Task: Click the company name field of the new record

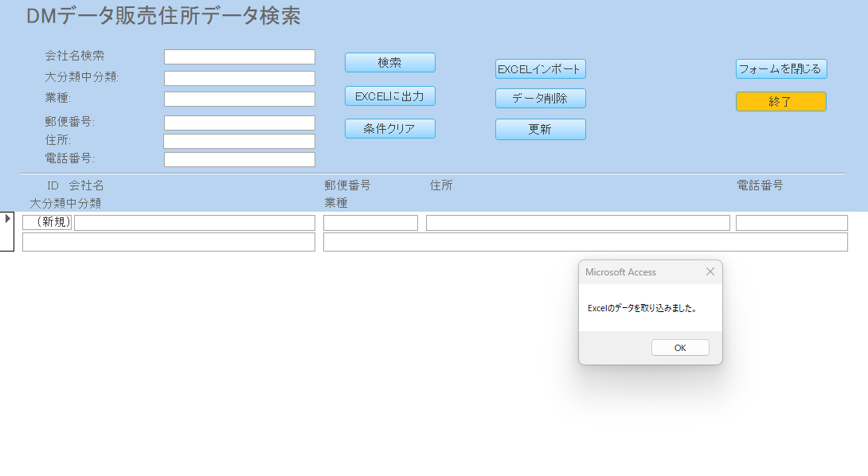Action: (194, 222)
